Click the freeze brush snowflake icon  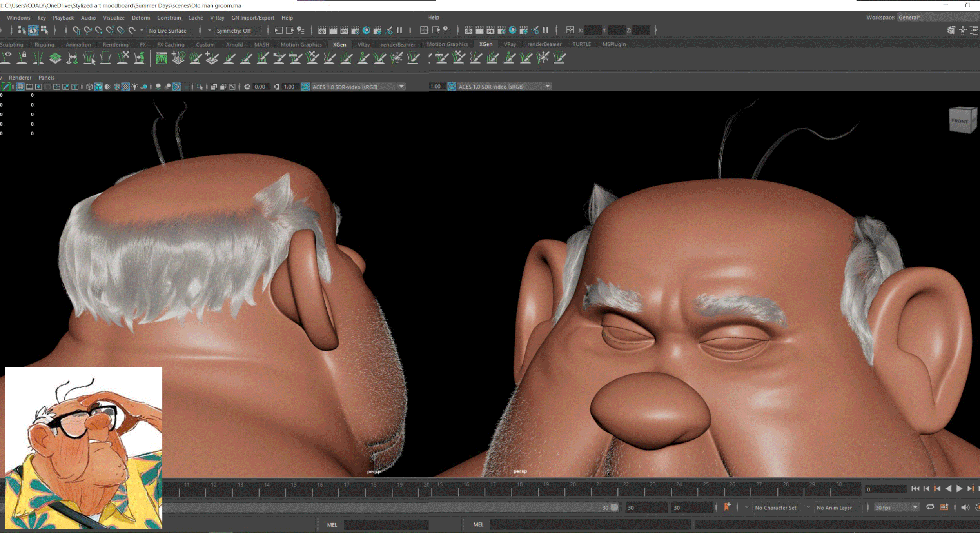[x=396, y=58]
